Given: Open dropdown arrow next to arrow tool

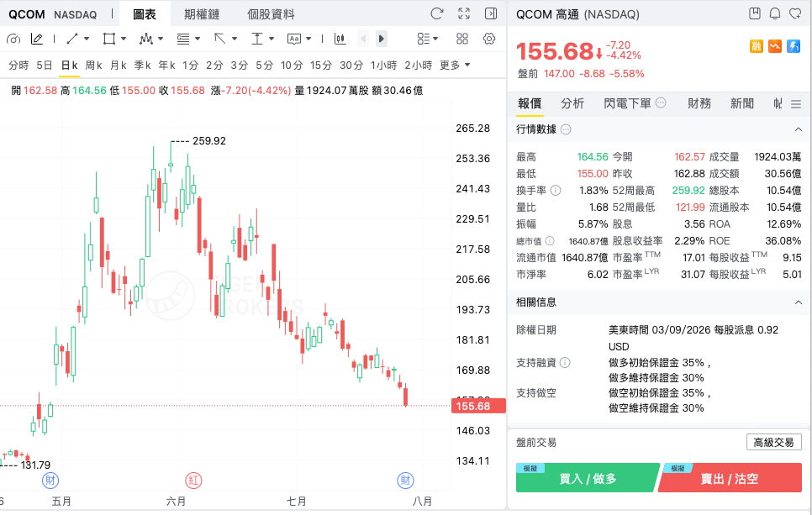Looking at the screenshot, I should [x=235, y=39].
